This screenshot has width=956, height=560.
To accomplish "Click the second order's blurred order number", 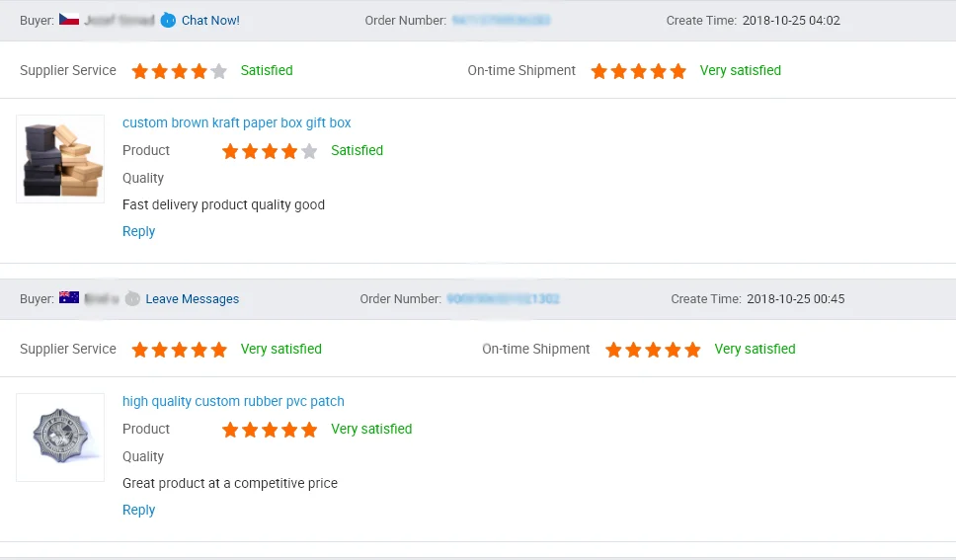I will tap(503, 299).
